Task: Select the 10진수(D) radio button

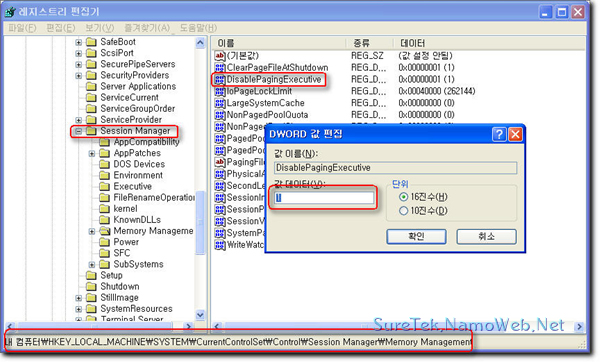Action: click(403, 210)
